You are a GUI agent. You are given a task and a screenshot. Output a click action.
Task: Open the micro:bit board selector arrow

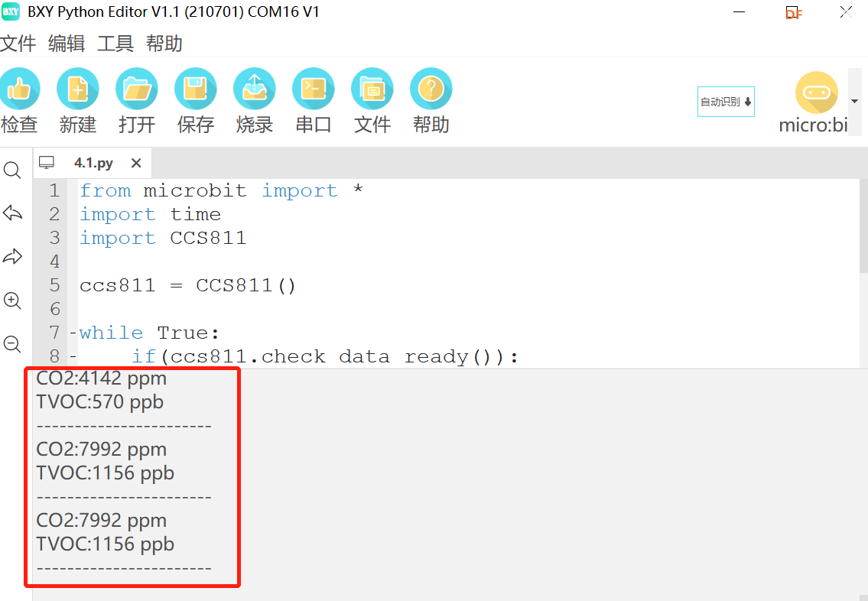855,101
